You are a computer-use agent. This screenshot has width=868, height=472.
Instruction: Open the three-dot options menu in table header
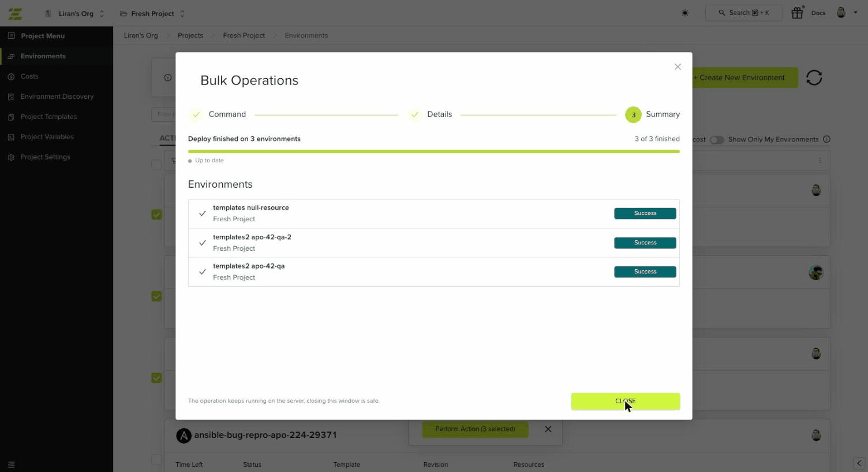click(820, 161)
